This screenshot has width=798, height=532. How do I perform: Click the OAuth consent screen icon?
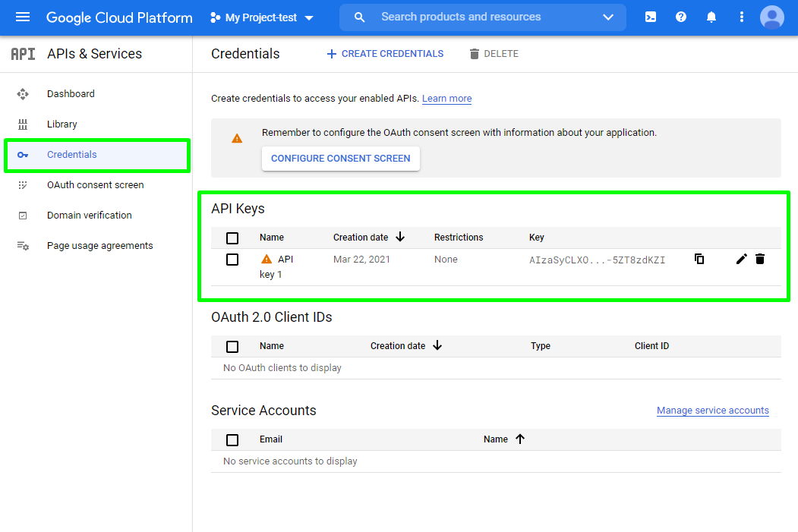(x=23, y=185)
